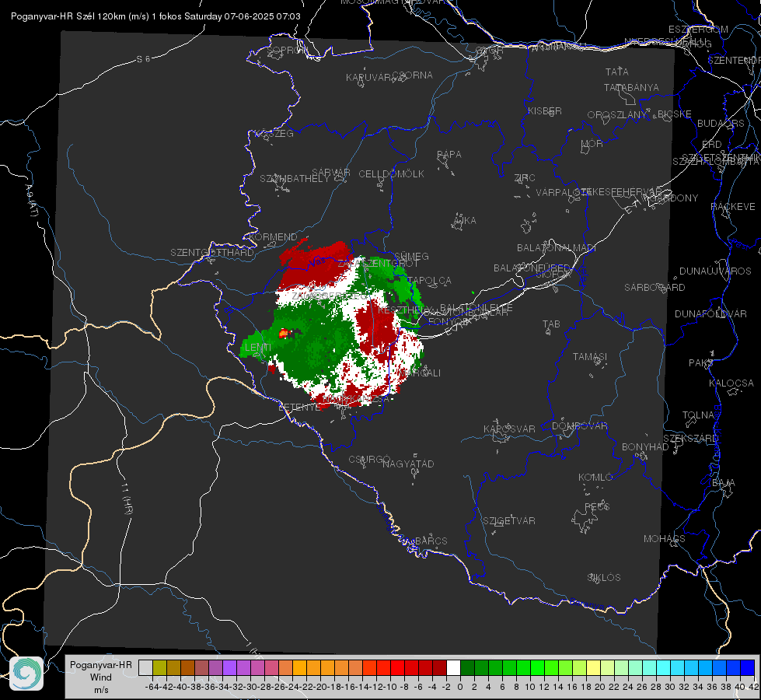
Task: Click the SZIGETVÁR town label
Action: coord(508,521)
